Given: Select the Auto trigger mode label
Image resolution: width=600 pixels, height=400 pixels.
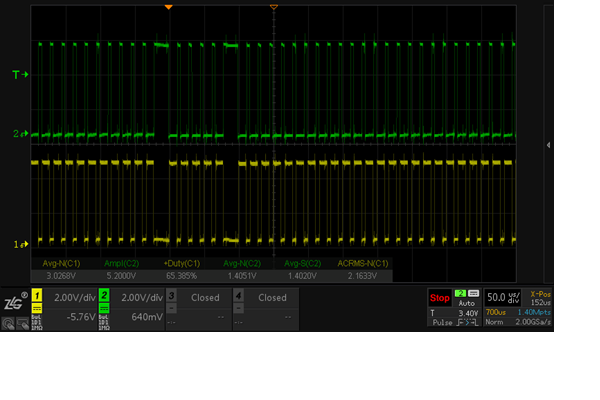Looking at the screenshot, I should tap(467, 303).
